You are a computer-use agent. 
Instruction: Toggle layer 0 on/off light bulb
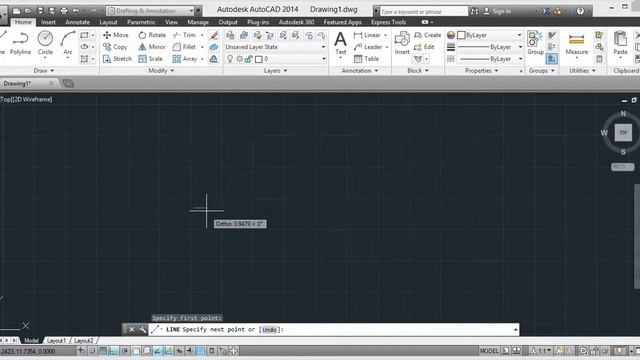point(230,59)
